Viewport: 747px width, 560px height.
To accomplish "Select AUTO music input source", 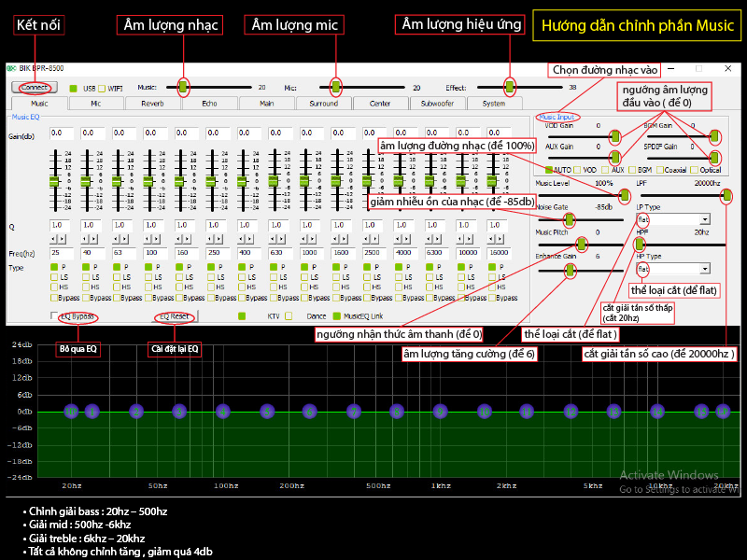I will [549, 170].
